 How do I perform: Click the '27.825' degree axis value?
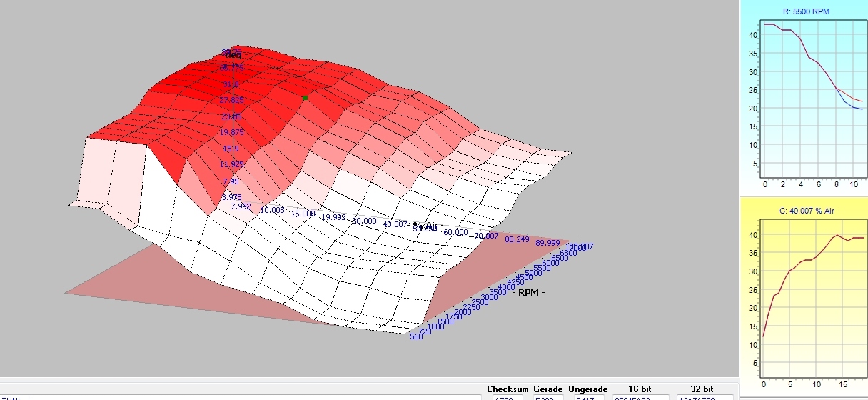[x=233, y=100]
